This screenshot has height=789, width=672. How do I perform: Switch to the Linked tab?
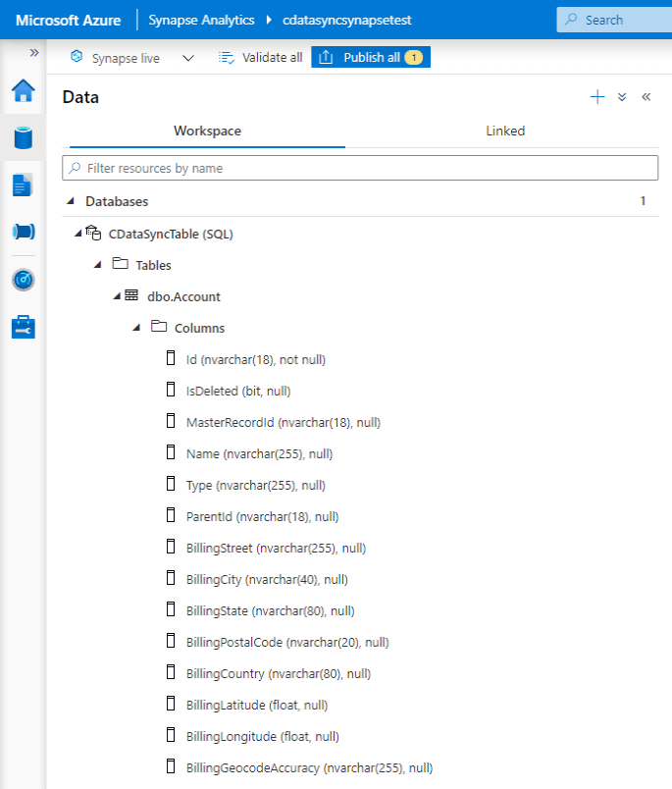click(505, 131)
